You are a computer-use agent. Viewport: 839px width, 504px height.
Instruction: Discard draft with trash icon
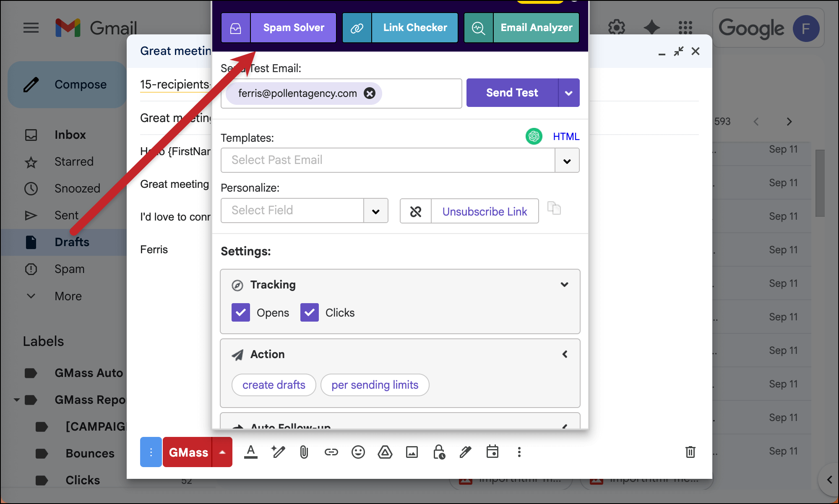(x=690, y=452)
